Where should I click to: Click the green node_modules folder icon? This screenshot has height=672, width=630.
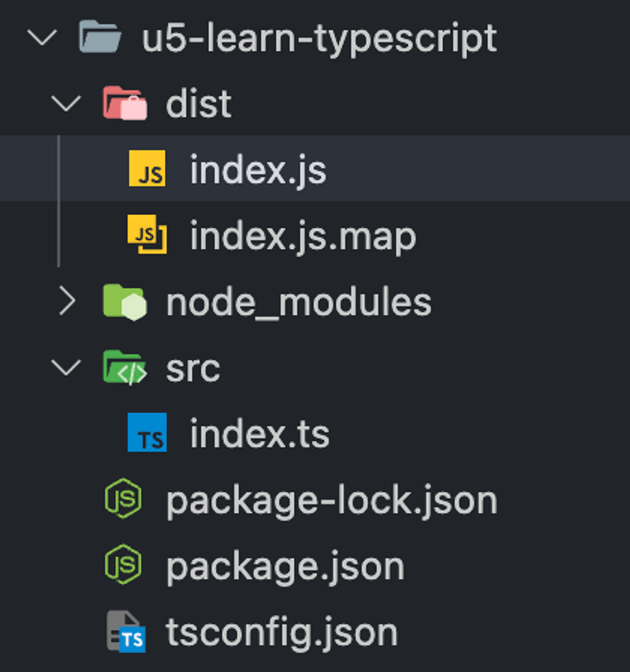[125, 301]
